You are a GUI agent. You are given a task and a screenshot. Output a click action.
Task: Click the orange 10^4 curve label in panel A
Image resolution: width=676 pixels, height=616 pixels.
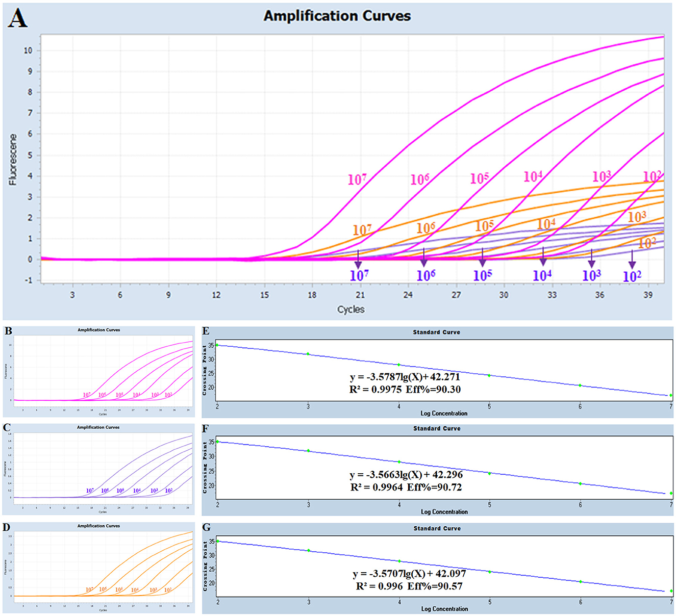coord(546,223)
